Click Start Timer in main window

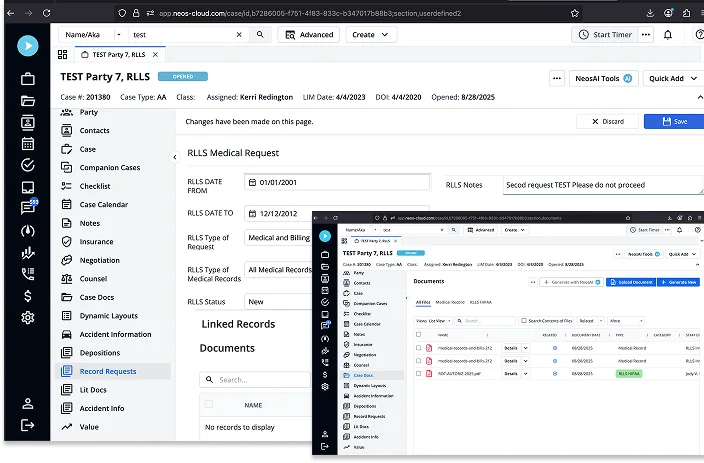[x=605, y=35]
